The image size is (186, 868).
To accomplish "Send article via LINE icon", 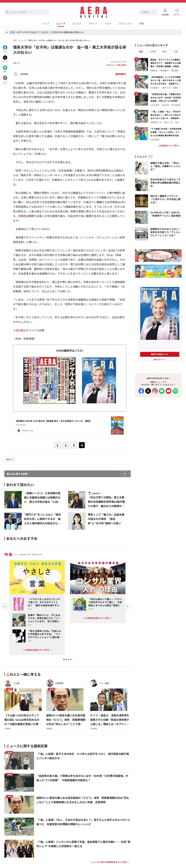I will click(5, 68).
